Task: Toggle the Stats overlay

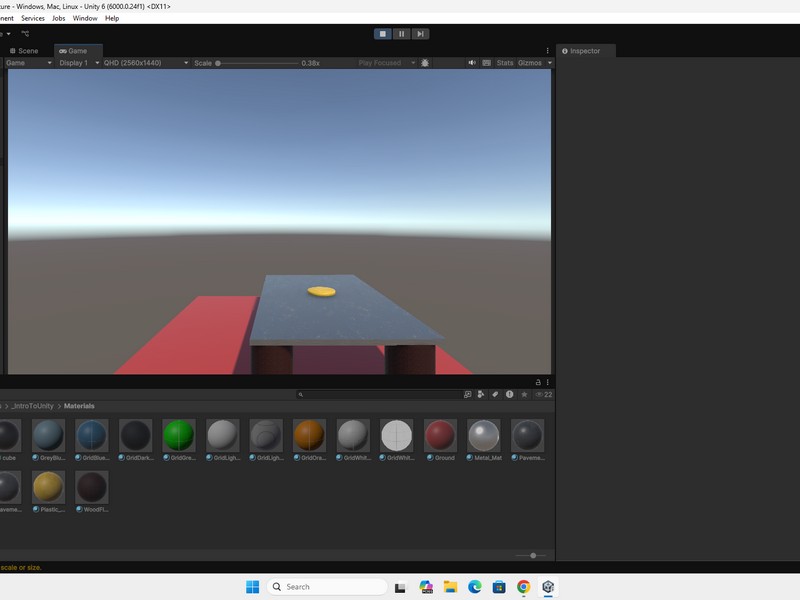Action: click(x=505, y=63)
